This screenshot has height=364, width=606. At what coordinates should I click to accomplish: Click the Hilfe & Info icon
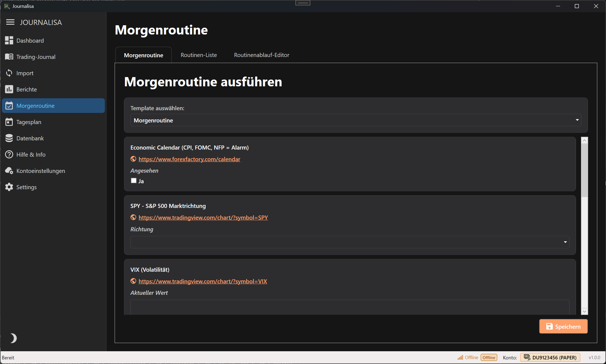coord(9,154)
